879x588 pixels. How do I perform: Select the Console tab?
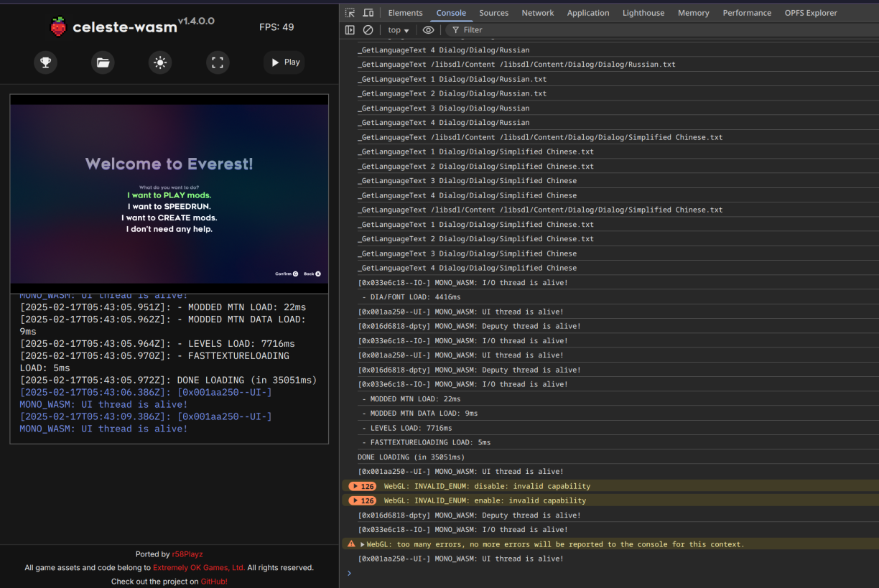point(451,13)
